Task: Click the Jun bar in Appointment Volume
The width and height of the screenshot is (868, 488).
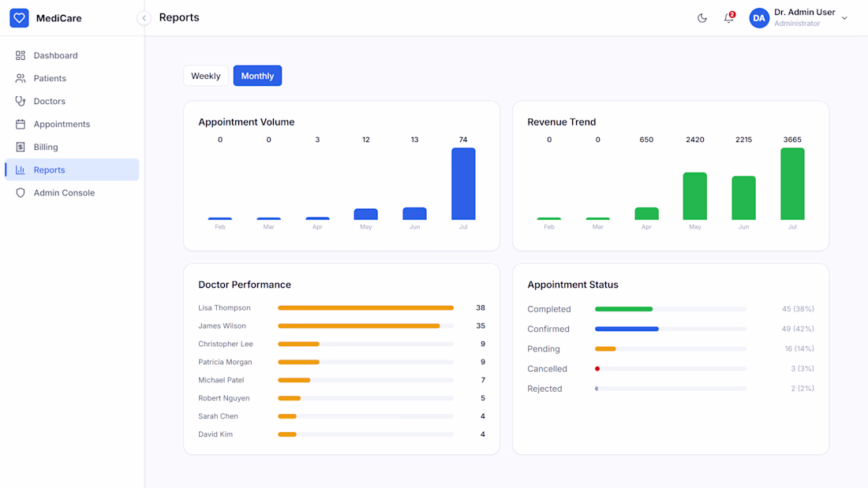Action: (414, 214)
